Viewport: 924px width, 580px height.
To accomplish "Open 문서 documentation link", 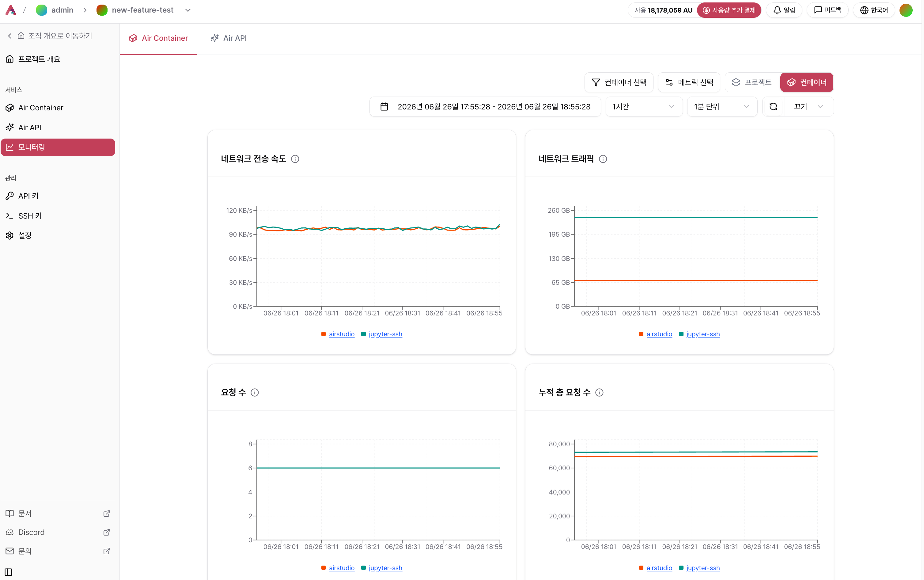I will [58, 514].
